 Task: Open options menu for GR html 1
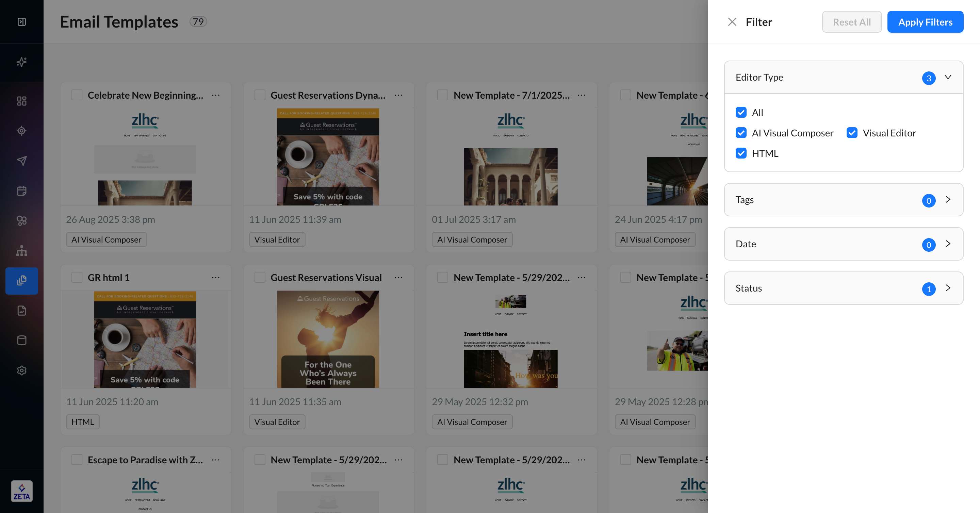[216, 278]
